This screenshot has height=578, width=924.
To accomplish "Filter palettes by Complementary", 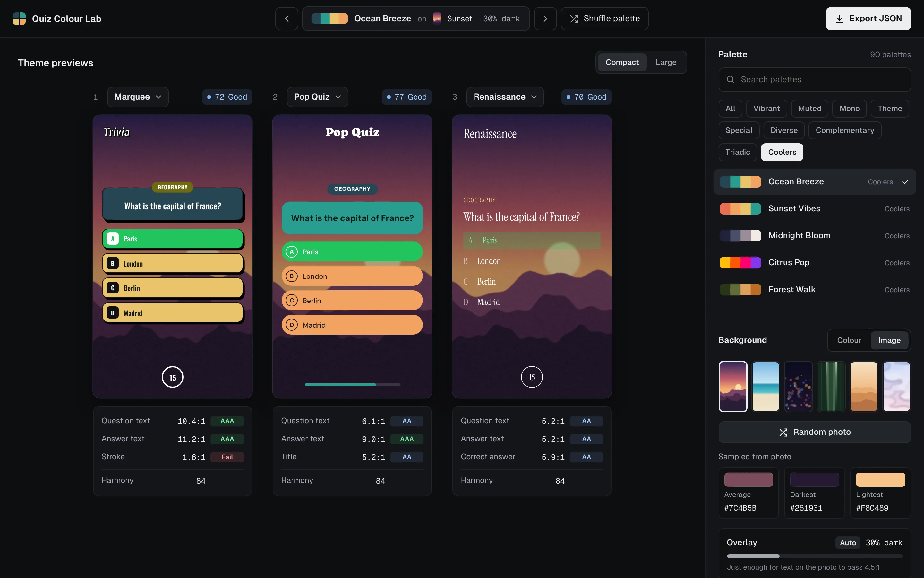I will click(844, 130).
